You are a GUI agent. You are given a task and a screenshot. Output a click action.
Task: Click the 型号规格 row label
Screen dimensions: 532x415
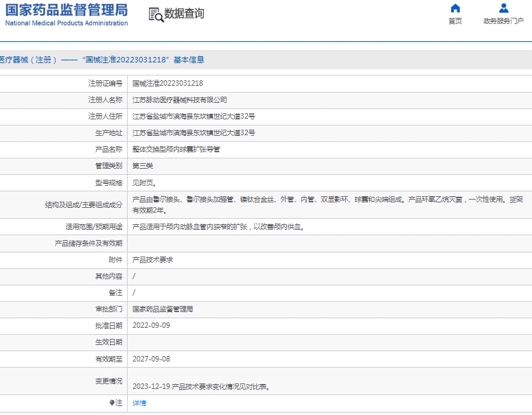[x=108, y=183]
